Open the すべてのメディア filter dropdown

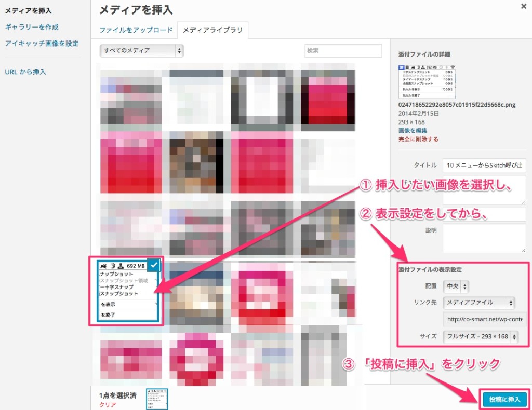click(141, 50)
